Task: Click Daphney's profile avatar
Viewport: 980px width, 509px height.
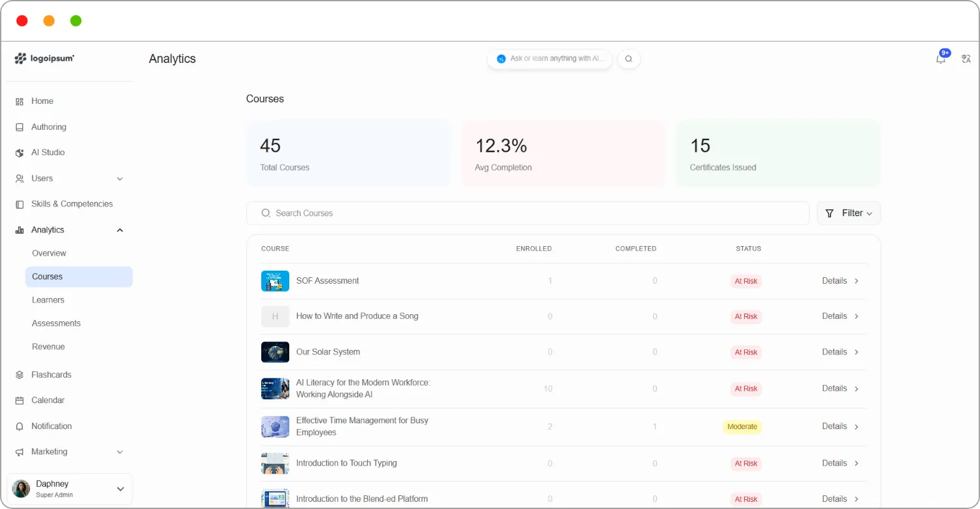Action: point(21,489)
